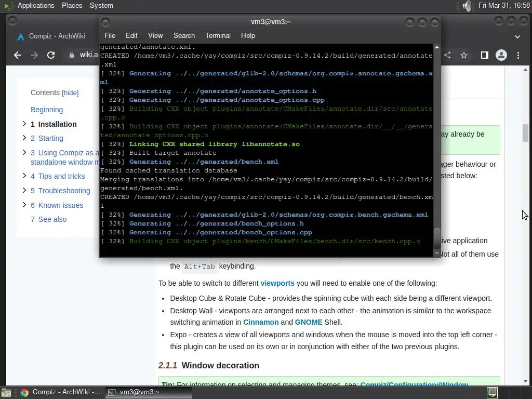The width and height of the screenshot is (532, 399).
Task: Expand the Troubleshooting contents section
Action: coord(24,190)
